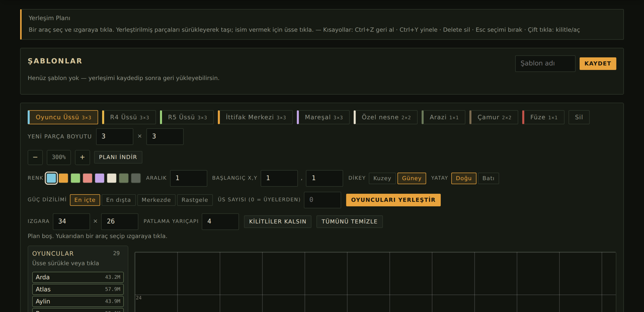The height and width of the screenshot is (312, 644).
Task: Click the KİLİTLİLER KALSIN button
Action: point(278,221)
